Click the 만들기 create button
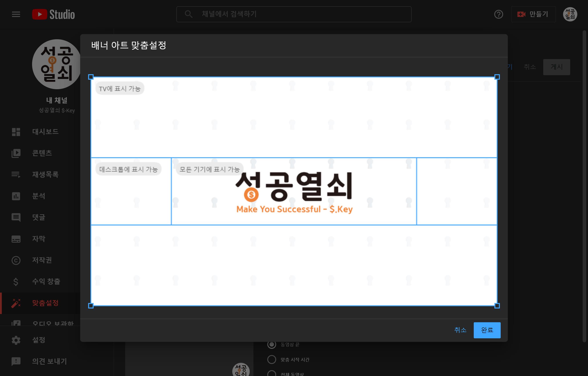The image size is (588, 376). click(x=533, y=14)
